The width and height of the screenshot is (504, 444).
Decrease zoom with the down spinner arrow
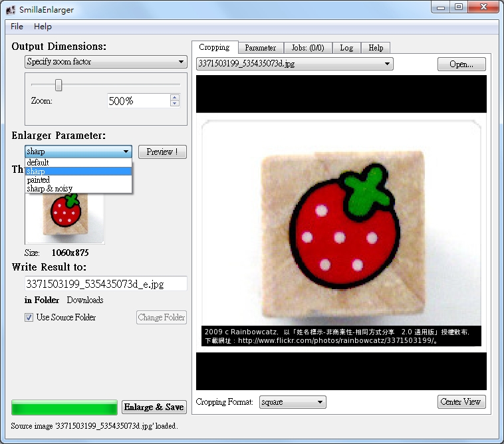[x=174, y=104]
